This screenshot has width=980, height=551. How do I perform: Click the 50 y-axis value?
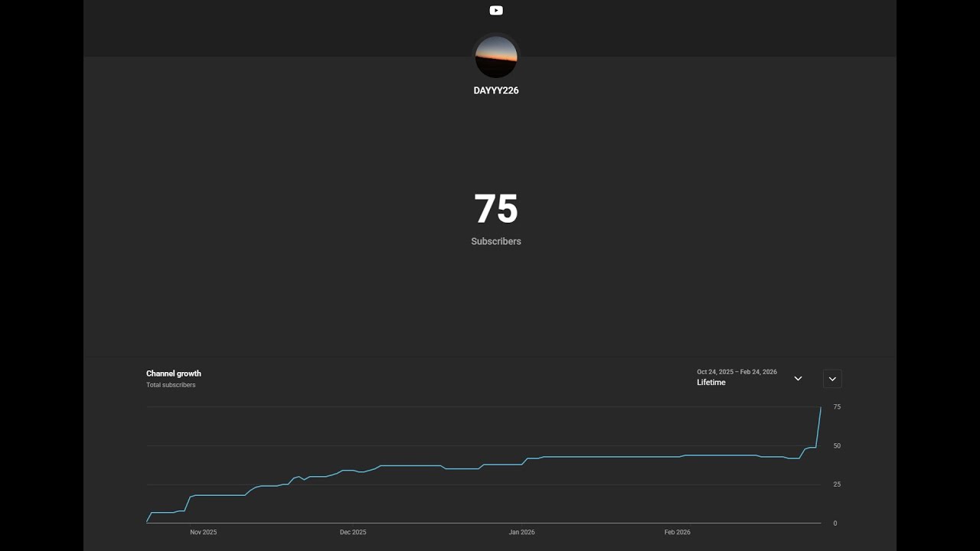pyautogui.click(x=837, y=445)
